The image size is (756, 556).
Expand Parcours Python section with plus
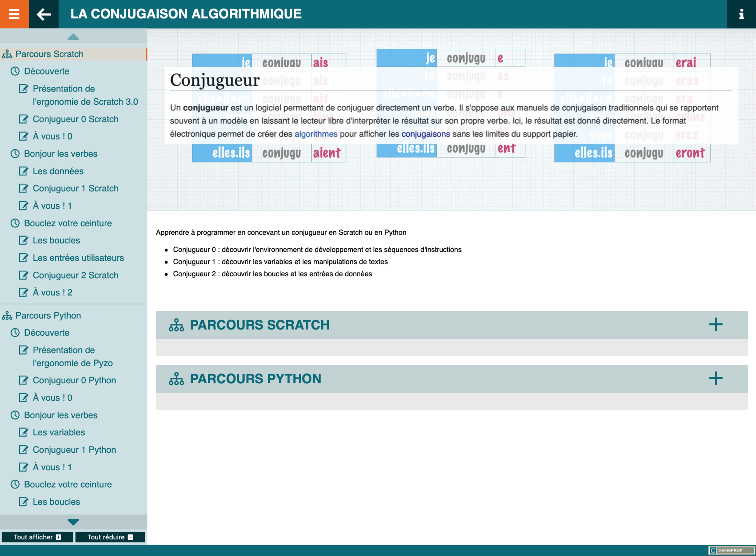click(x=715, y=378)
